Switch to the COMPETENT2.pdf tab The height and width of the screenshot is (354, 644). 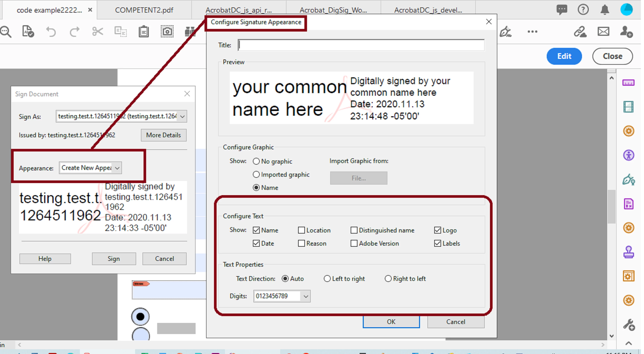click(144, 10)
